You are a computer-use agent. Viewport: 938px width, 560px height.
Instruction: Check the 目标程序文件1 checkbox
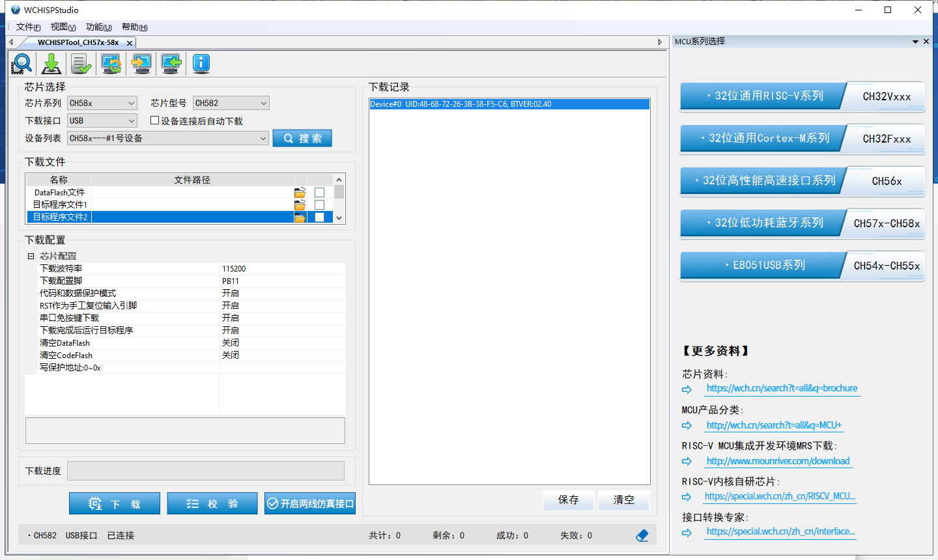tap(319, 205)
